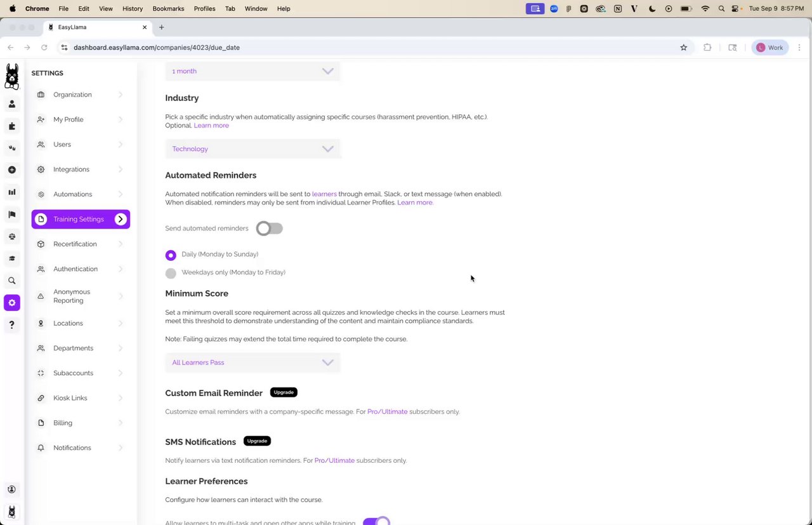Open the Locations settings item
The height and width of the screenshot is (525, 812).
pos(81,323)
